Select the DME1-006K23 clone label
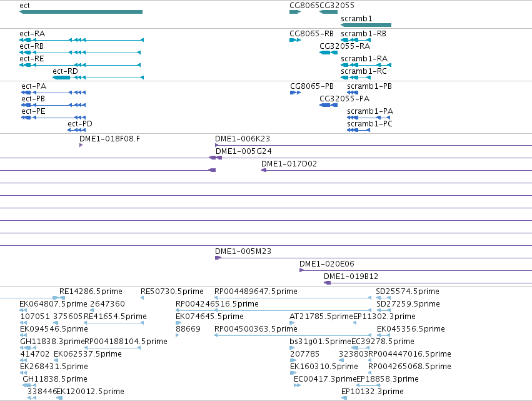The height and width of the screenshot is (401, 532). click(243, 139)
